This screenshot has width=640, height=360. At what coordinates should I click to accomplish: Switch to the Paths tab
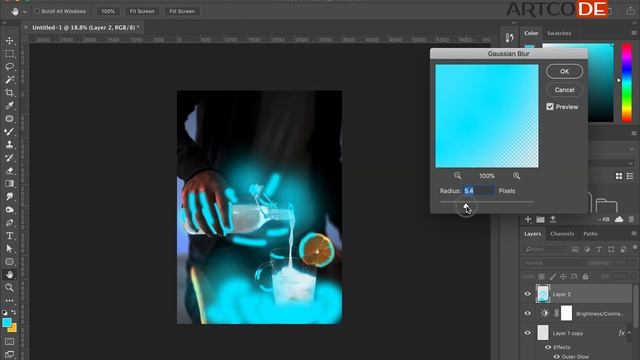[590, 234]
